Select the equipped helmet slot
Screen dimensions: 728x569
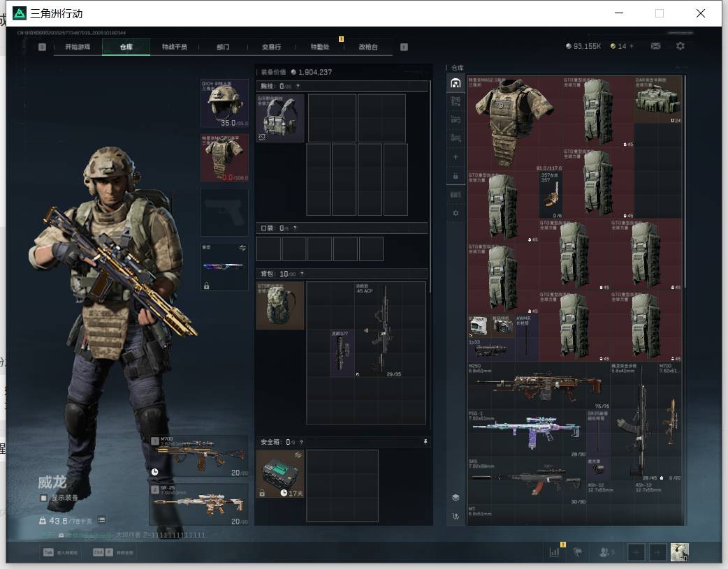point(225,103)
